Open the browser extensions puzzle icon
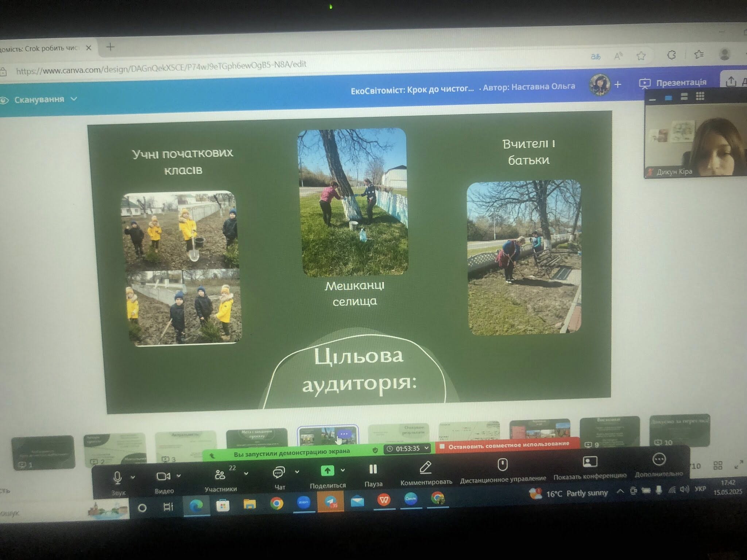The image size is (747, 560). 671,55
